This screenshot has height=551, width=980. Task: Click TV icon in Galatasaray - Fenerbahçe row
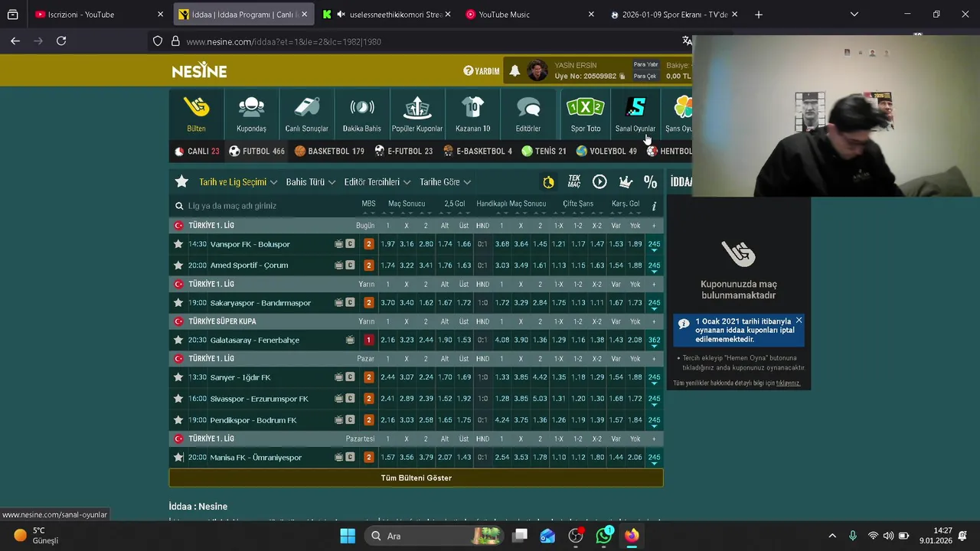[350, 340]
